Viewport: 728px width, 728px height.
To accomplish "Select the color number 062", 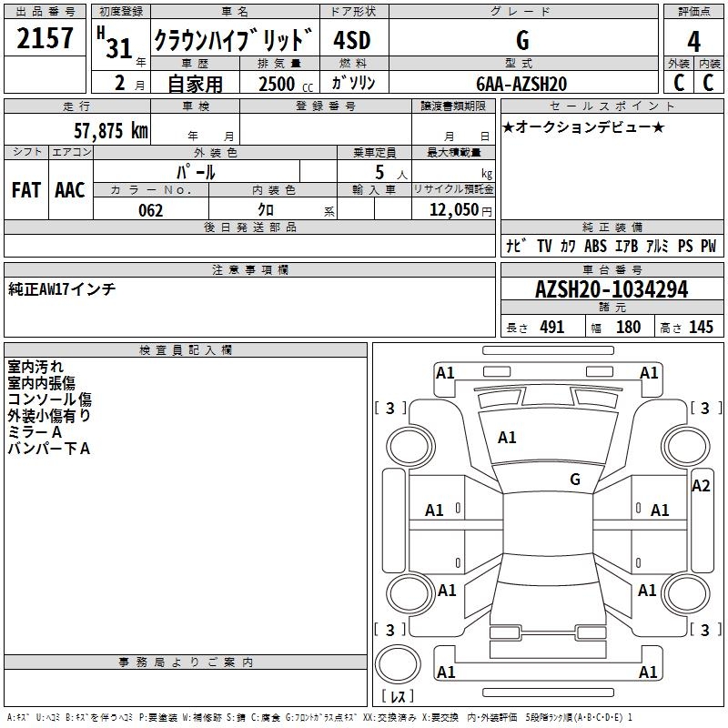I will (x=150, y=210).
